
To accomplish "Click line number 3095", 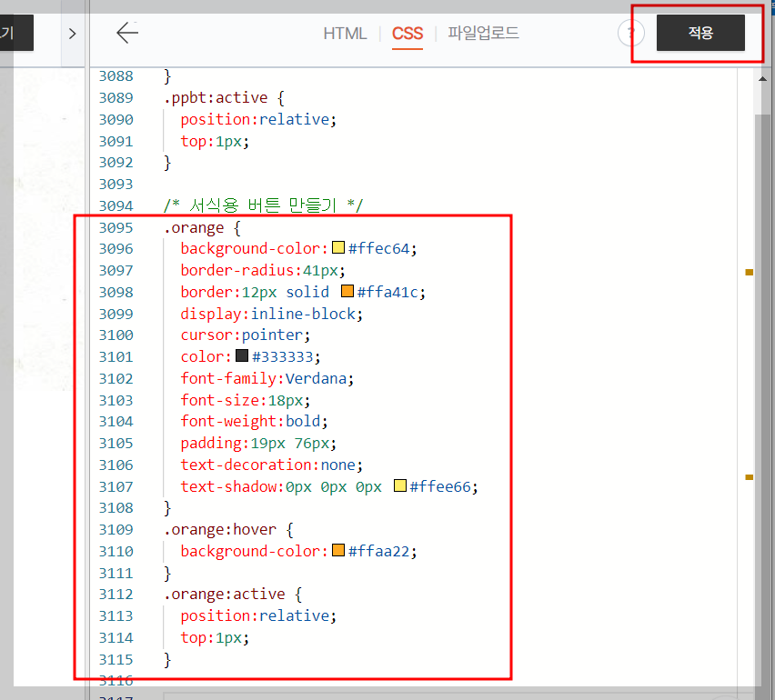I will pyautogui.click(x=116, y=228).
